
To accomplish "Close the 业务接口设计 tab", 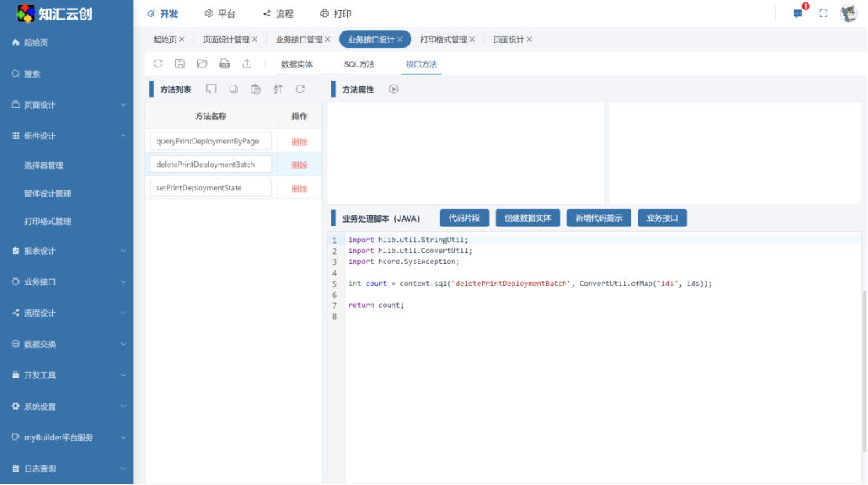I will click(400, 39).
